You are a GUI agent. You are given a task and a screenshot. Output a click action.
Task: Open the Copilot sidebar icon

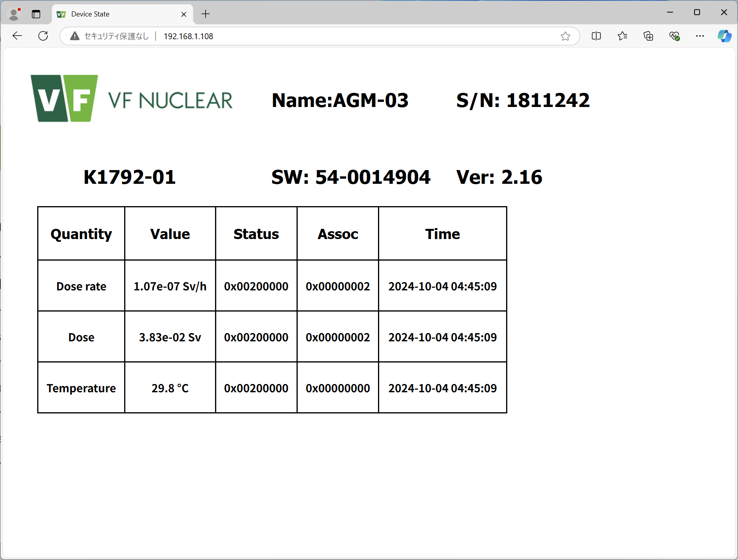(x=724, y=36)
